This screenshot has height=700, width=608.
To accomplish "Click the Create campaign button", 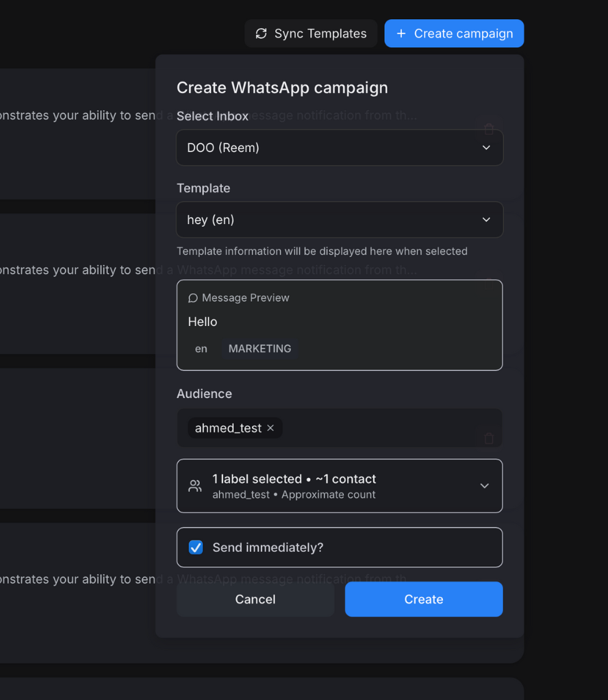I will point(454,34).
